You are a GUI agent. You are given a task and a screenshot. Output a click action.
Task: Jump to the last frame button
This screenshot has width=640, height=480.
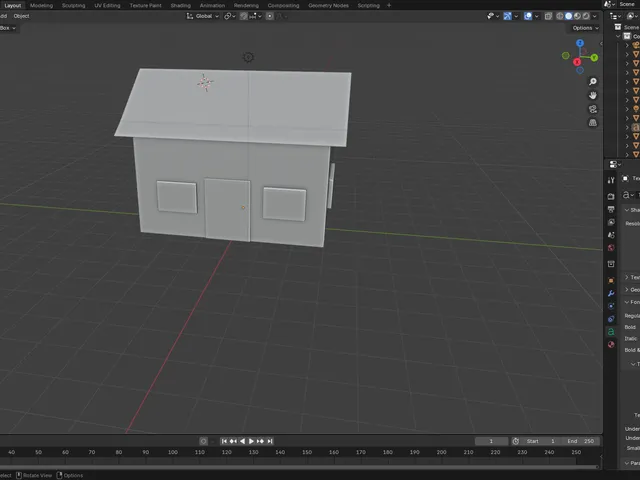coord(270,441)
